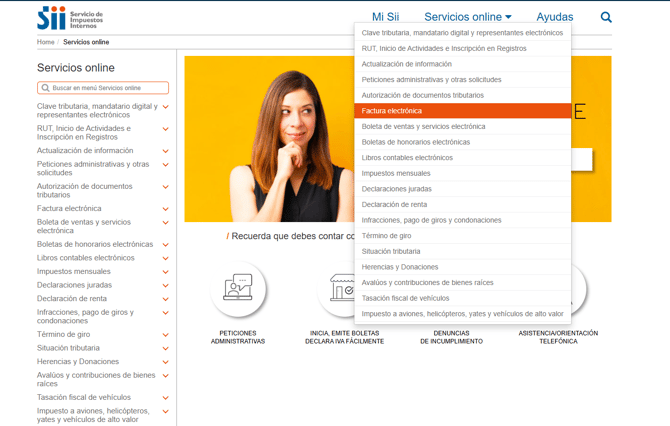Viewport: 670px width, 426px height.
Task: Select Libros contables electrónicos in dropdown menu
Action: tap(462, 158)
